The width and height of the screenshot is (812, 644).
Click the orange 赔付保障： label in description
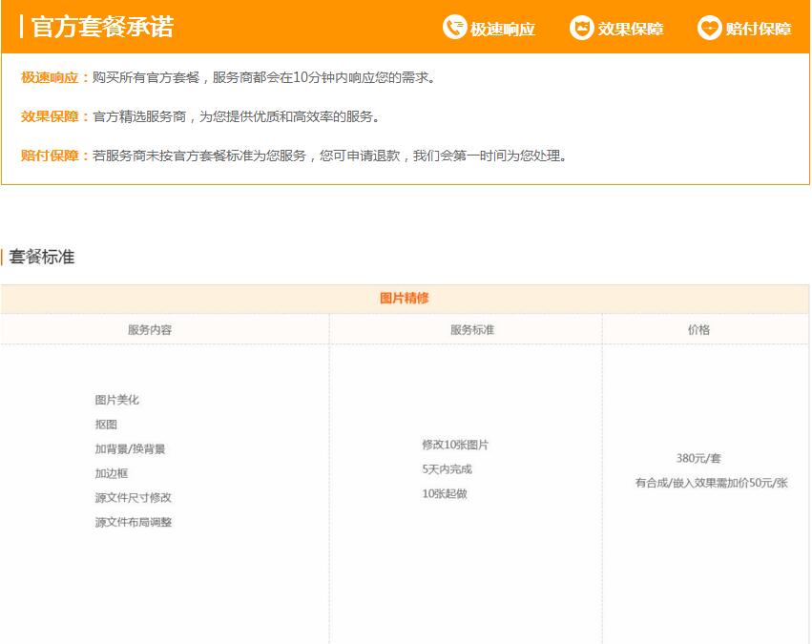pos(55,156)
